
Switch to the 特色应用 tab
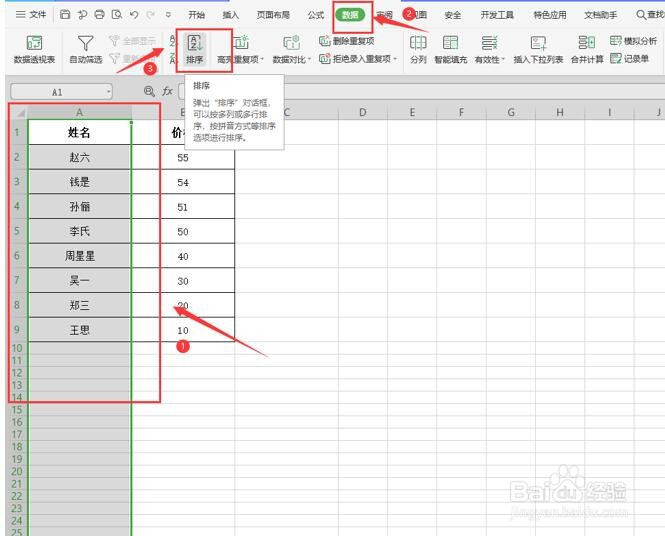[x=550, y=15]
